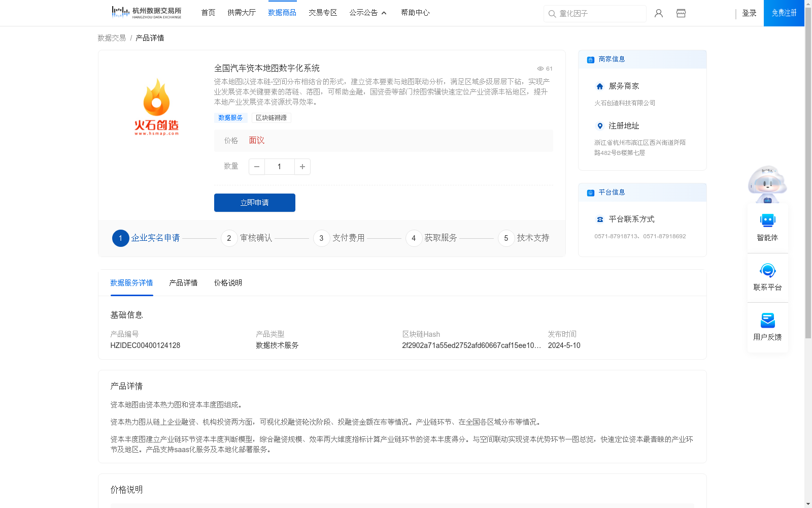Open 用户反馈 feedback
812x508 pixels.
pyautogui.click(x=767, y=327)
